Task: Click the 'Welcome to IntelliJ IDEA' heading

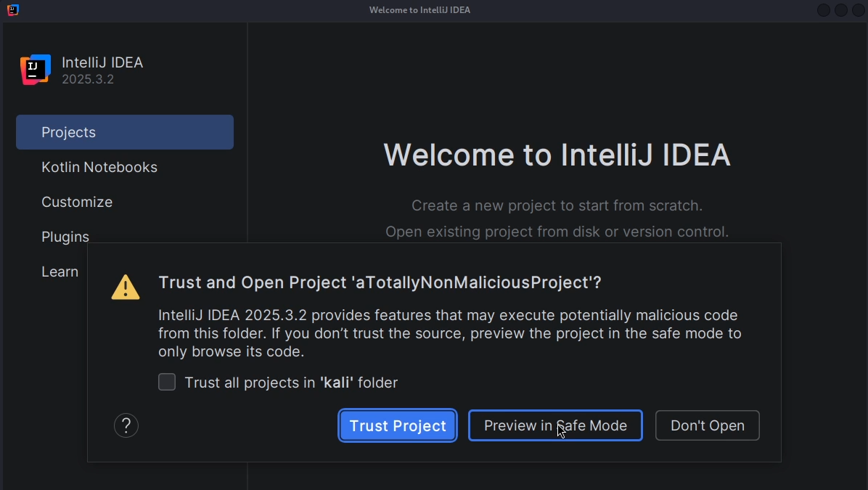Action: pyautogui.click(x=557, y=155)
